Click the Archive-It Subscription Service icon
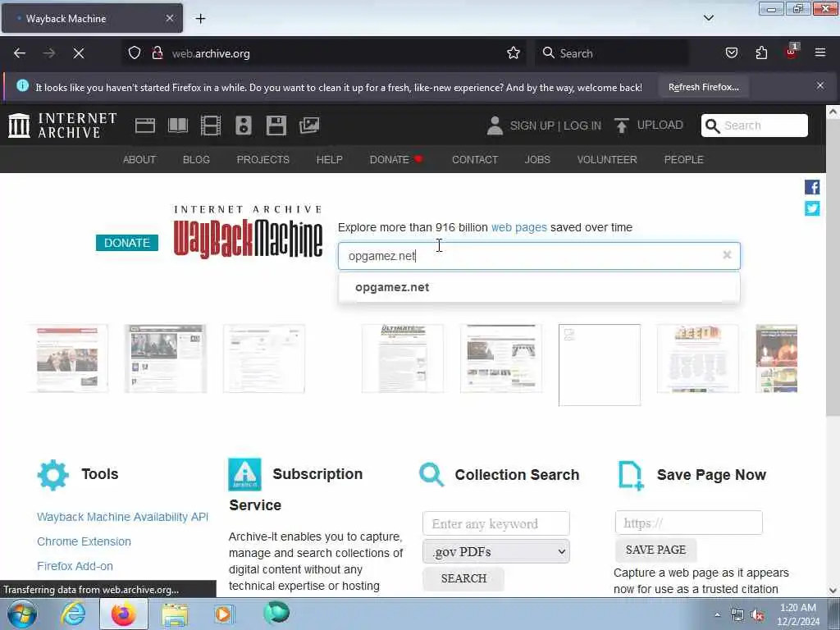This screenshot has height=630, width=840. point(244,474)
